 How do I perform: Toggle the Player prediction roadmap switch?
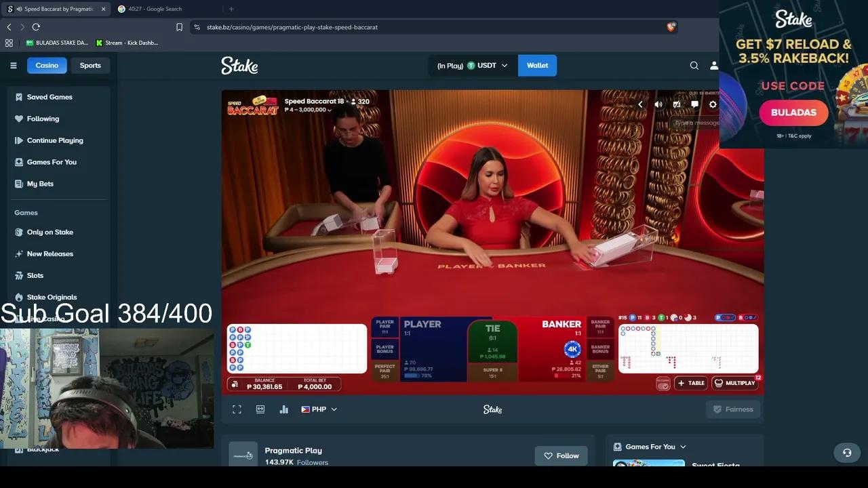(725, 317)
